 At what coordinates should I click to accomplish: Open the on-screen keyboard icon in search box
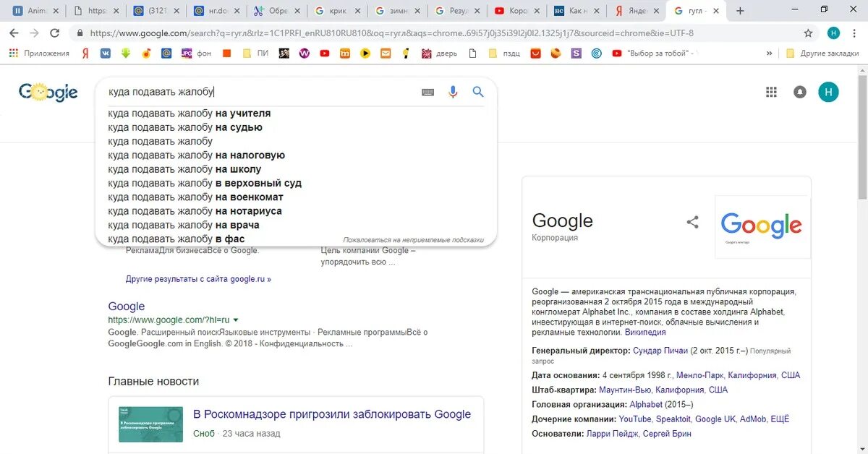pos(428,93)
